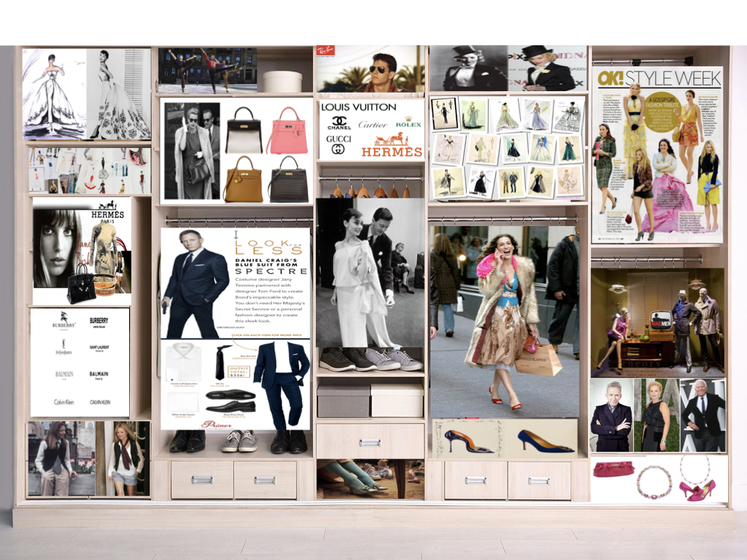Click the drawer handle beneath gray storage boxes
The height and width of the screenshot is (560, 747).
coord(370,443)
